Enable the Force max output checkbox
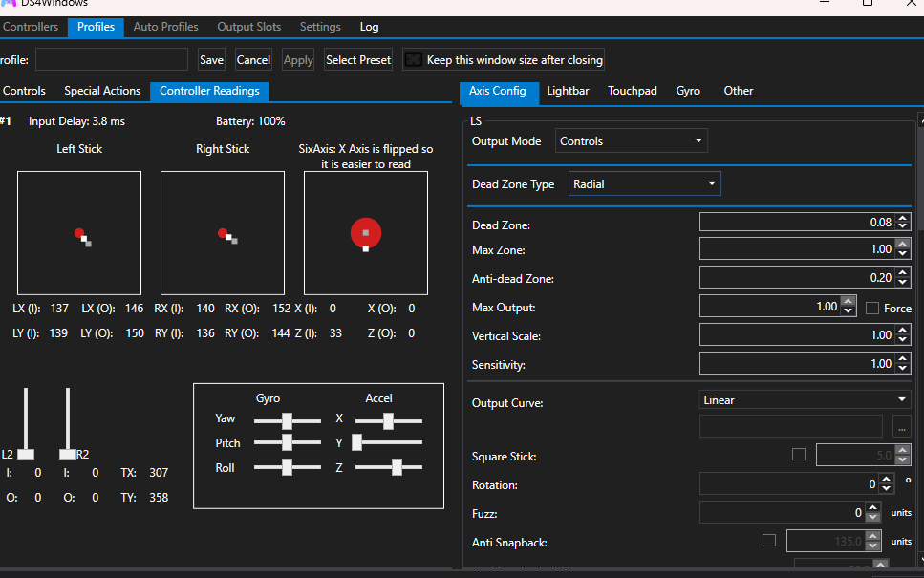This screenshot has width=924, height=578. point(872,308)
